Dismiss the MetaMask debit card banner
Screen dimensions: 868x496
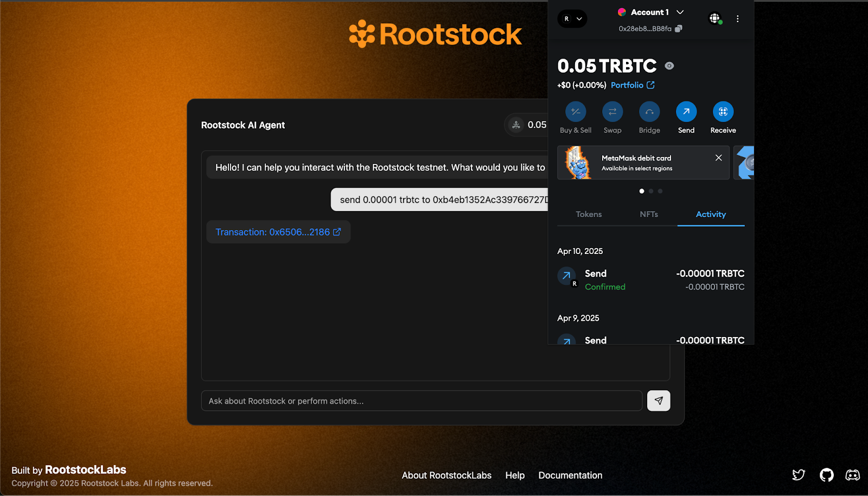coord(718,157)
